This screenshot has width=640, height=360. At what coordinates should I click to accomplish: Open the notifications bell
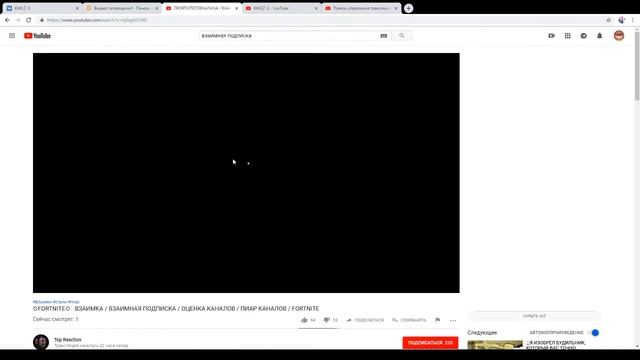click(600, 36)
